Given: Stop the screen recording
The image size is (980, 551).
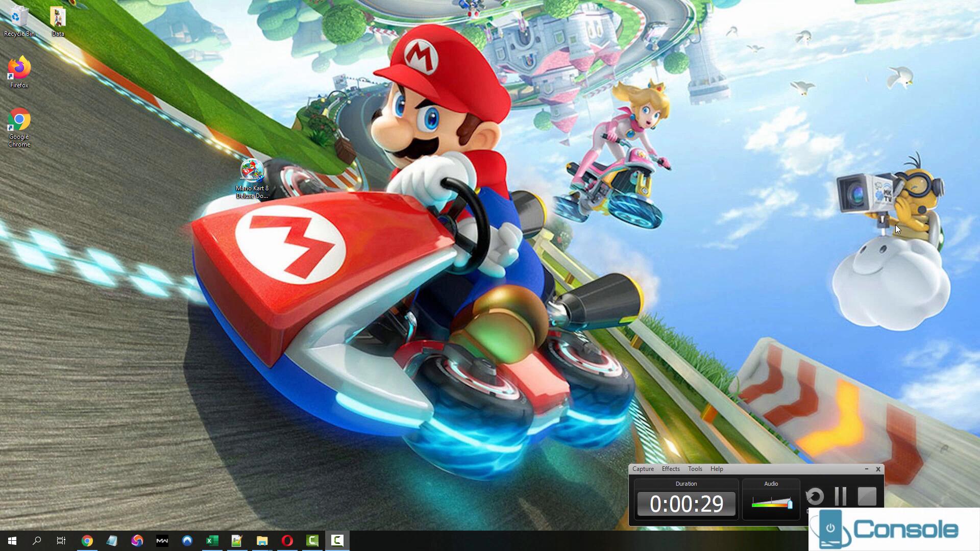Looking at the screenshot, I should 867,496.
